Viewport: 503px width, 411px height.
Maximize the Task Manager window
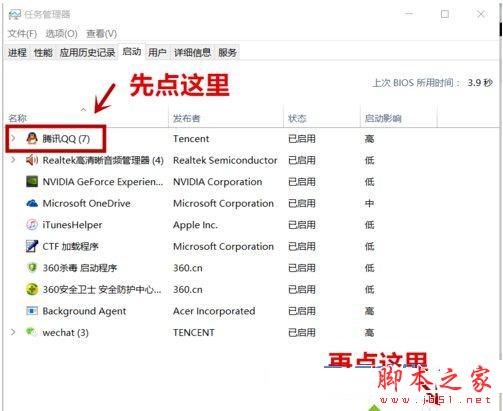(445, 14)
